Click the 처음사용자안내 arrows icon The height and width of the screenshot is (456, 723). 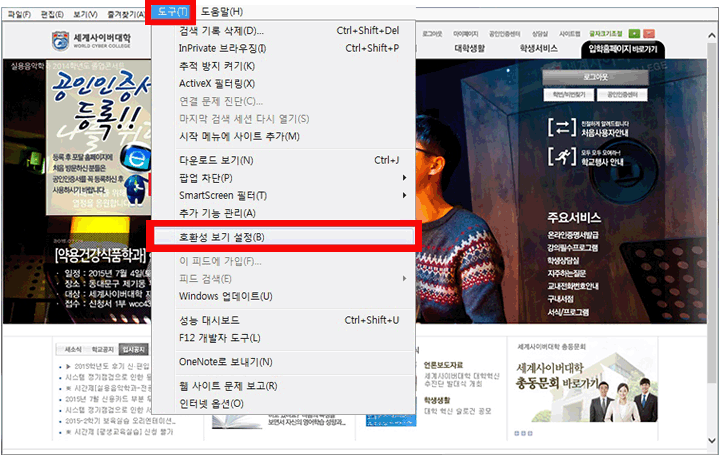pos(562,127)
